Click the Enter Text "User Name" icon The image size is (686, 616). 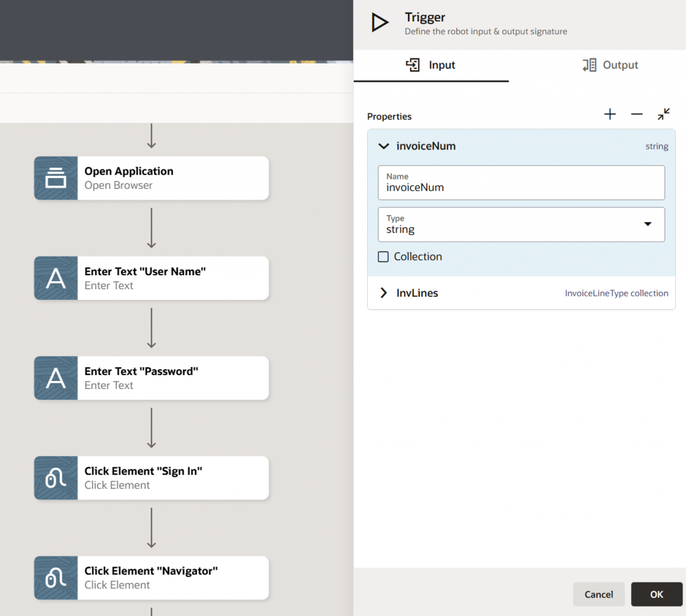[x=56, y=278]
